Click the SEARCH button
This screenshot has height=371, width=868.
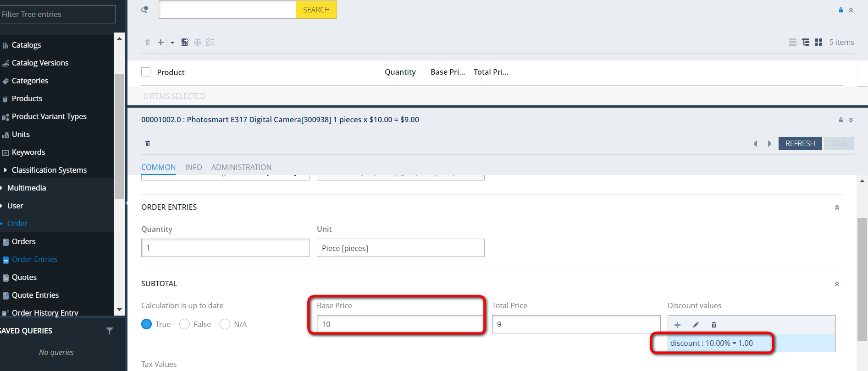(x=316, y=10)
